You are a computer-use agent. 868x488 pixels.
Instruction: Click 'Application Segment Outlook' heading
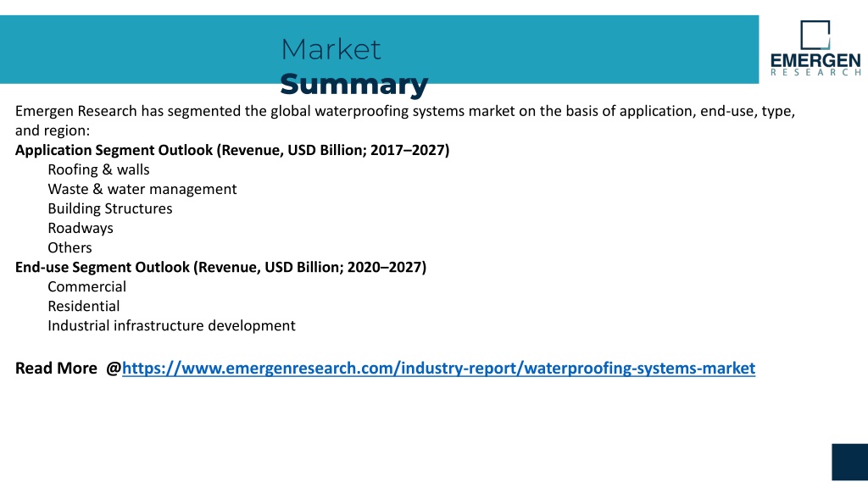coord(232,151)
